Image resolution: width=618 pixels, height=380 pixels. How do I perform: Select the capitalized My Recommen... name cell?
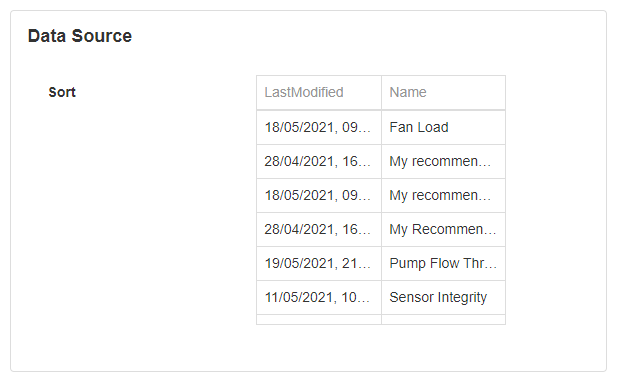point(443,229)
